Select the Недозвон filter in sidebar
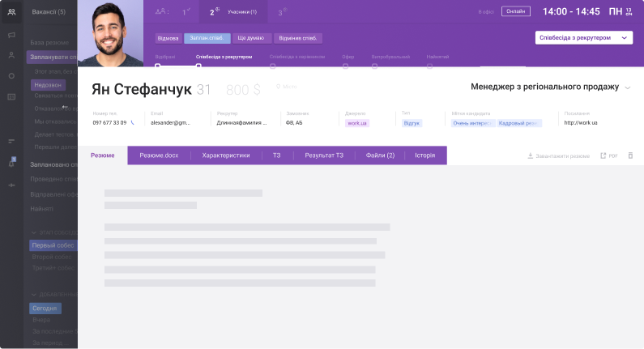644x349 pixels. tap(48, 85)
